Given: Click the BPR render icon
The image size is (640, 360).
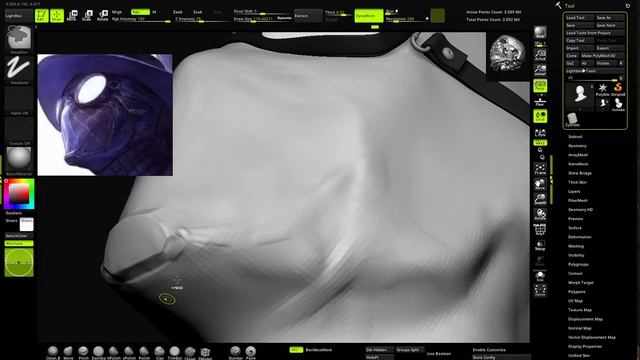Looking at the screenshot, I should coord(540,33).
